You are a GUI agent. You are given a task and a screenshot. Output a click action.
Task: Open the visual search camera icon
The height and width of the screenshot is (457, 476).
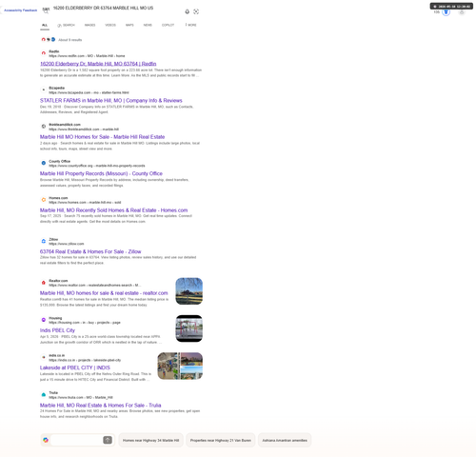(x=196, y=11)
